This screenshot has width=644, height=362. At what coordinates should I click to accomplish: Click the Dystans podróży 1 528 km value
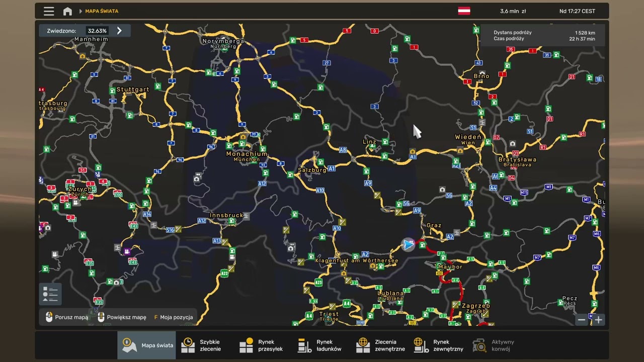point(585,32)
